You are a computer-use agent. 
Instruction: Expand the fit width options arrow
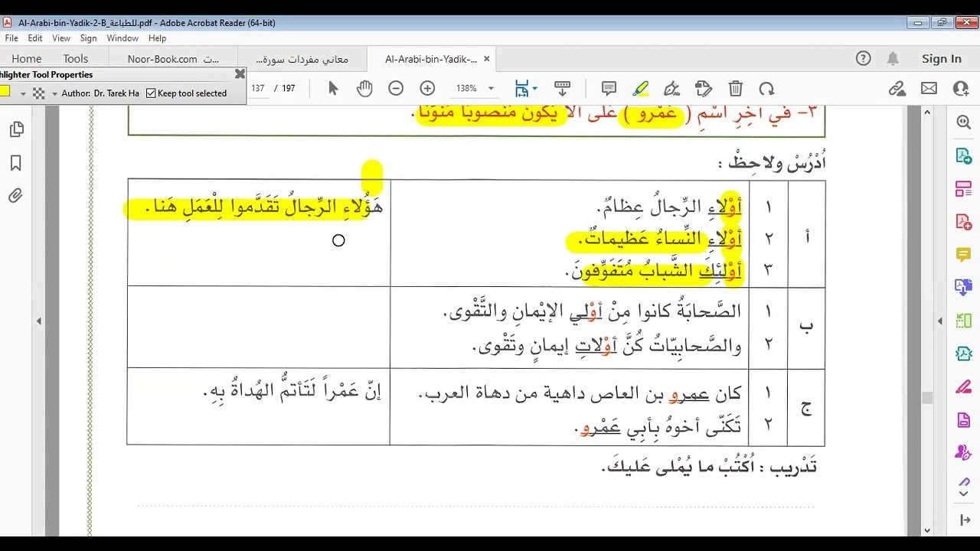tap(534, 88)
